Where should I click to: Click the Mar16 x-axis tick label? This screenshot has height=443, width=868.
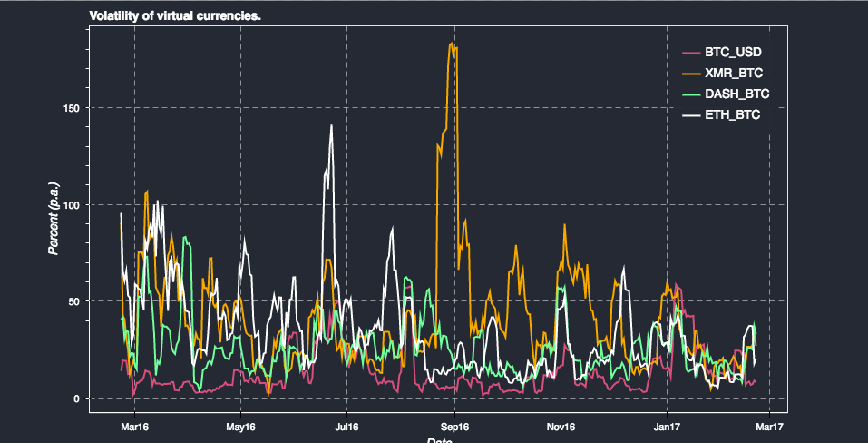click(x=134, y=427)
